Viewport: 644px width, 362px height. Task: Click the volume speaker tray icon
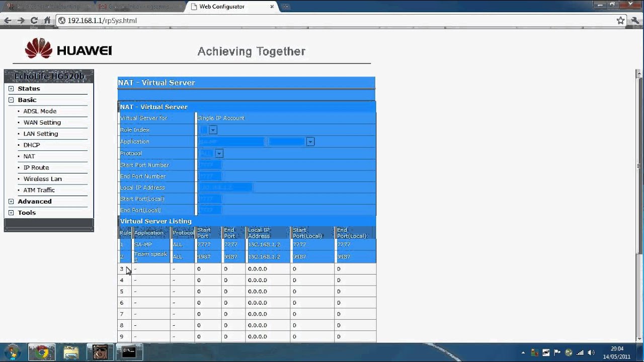(592, 352)
